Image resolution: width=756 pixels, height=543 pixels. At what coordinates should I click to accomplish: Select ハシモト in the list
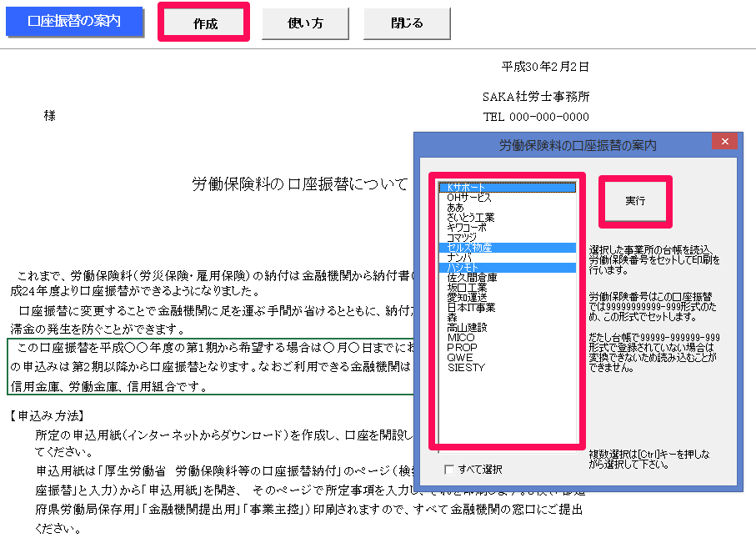(508, 268)
